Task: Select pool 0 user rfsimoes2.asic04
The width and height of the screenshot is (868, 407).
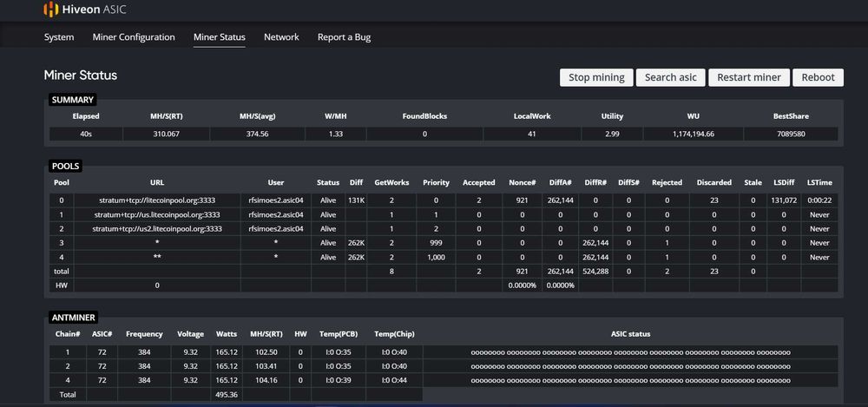Action: (x=276, y=200)
